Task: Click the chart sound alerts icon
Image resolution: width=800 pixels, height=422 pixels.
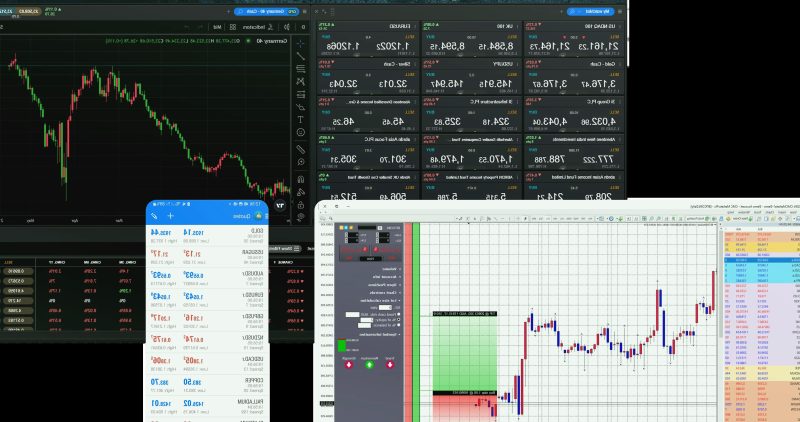Action: point(287,27)
